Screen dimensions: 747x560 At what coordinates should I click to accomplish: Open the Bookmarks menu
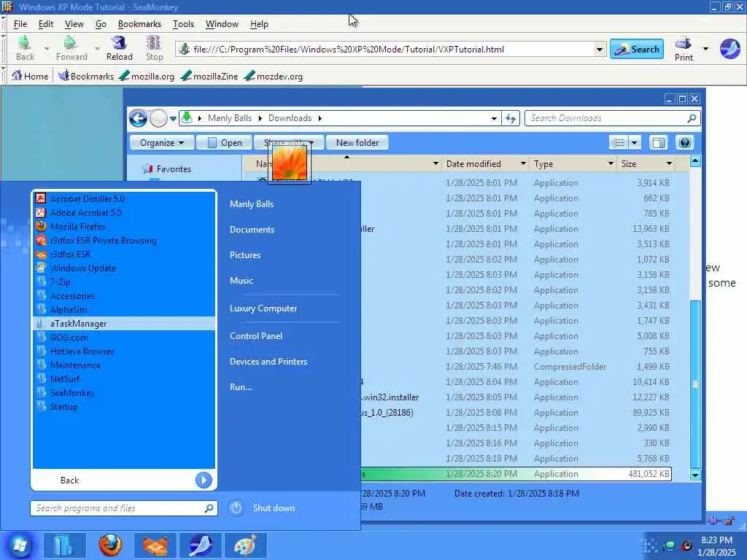click(139, 24)
